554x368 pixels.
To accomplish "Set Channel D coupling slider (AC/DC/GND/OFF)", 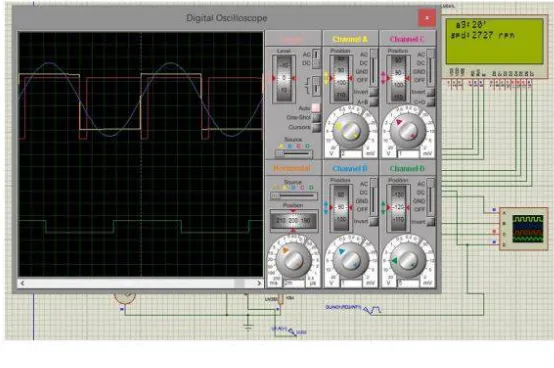I will pos(430,198).
